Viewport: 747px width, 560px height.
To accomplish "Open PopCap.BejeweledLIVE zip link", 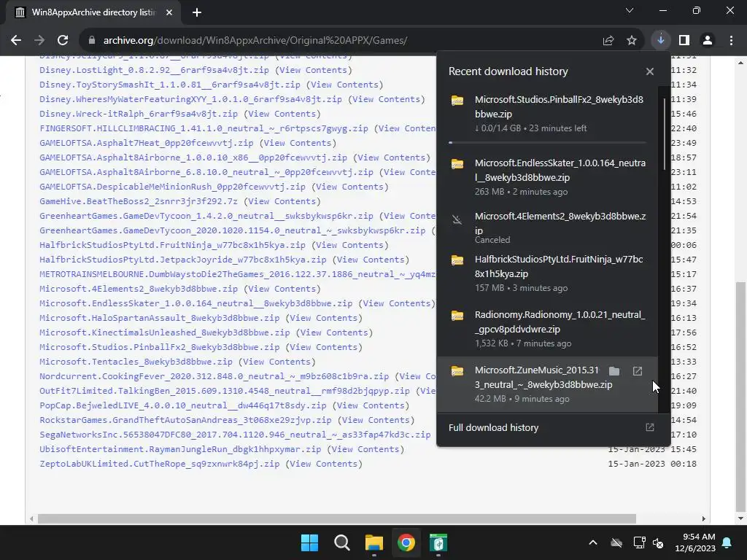I will coord(183,405).
